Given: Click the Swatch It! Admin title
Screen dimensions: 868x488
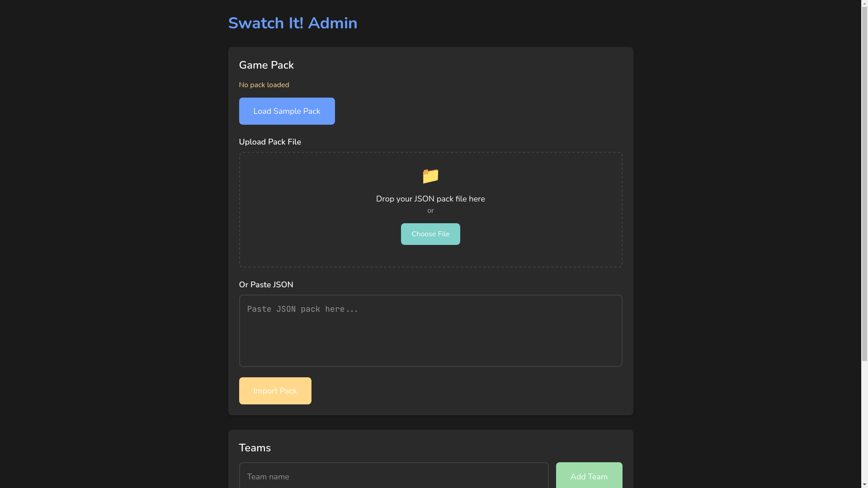Looking at the screenshot, I should [x=292, y=23].
